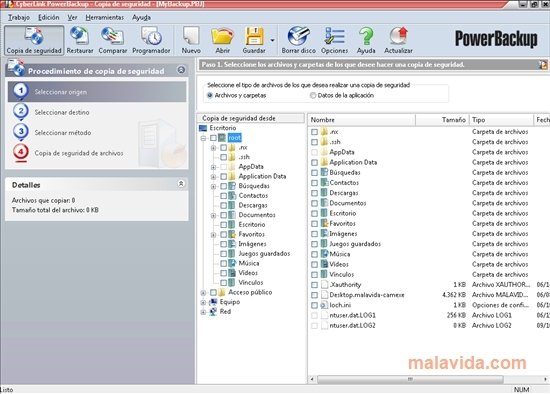Screen dimensions: 550x394
Task: Check the root checkbox in the tree
Action: 213,138
